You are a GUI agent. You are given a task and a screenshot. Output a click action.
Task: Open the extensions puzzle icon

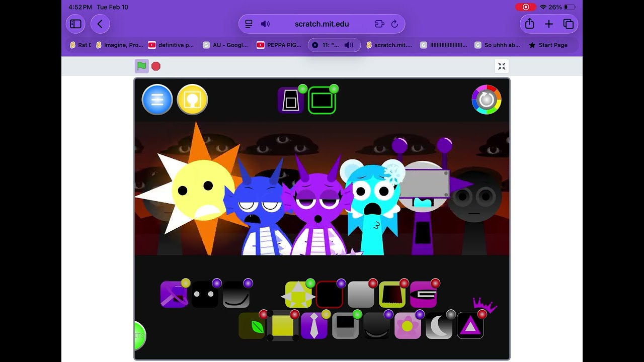click(379, 24)
